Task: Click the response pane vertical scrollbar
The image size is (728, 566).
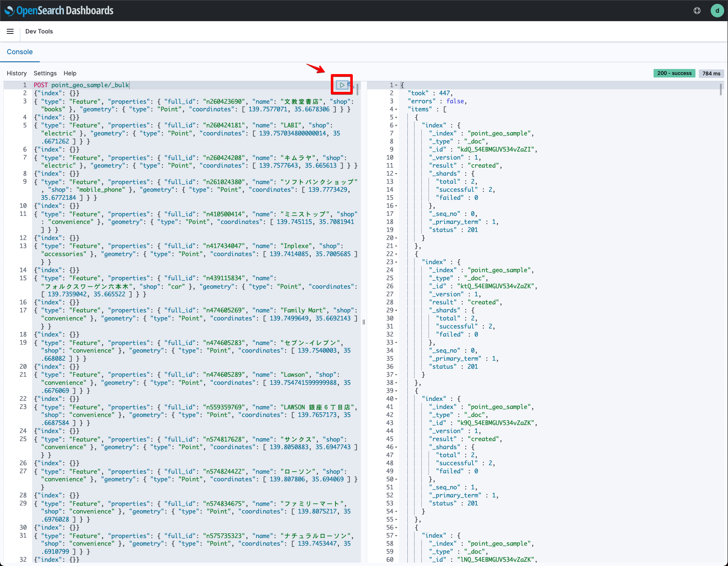Action: pos(721,89)
